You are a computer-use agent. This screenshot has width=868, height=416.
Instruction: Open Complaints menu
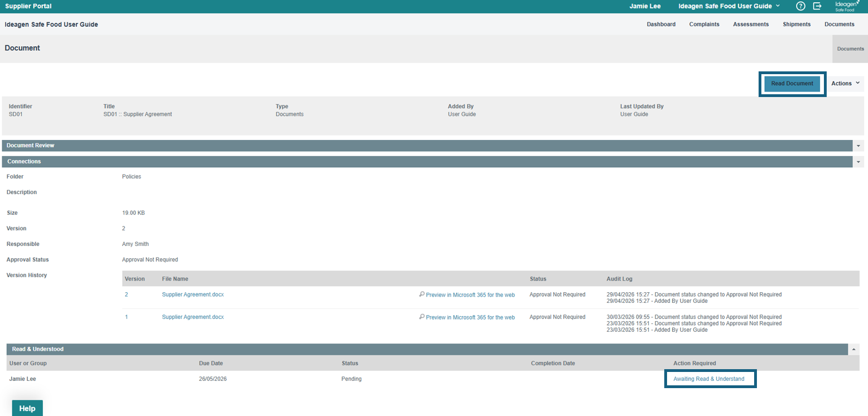[x=704, y=25]
